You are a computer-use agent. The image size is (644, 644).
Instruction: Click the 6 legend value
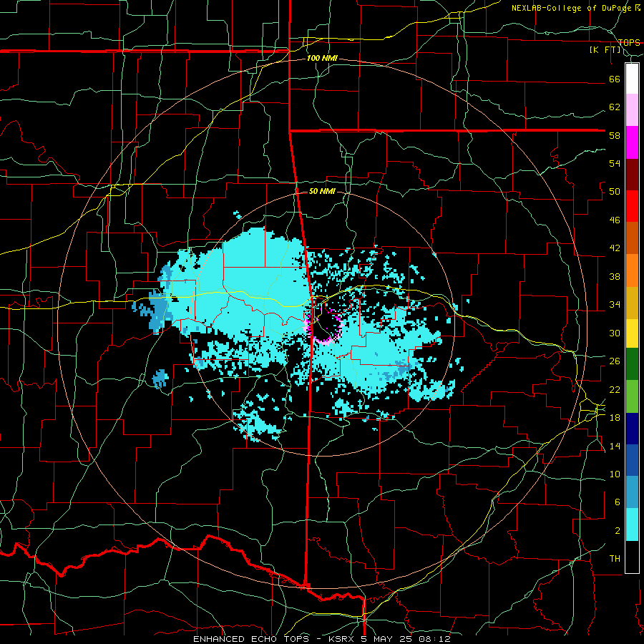(x=618, y=502)
